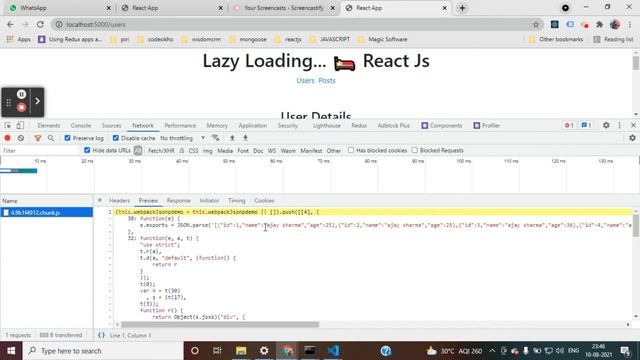Click the network Filter text field

point(40,151)
